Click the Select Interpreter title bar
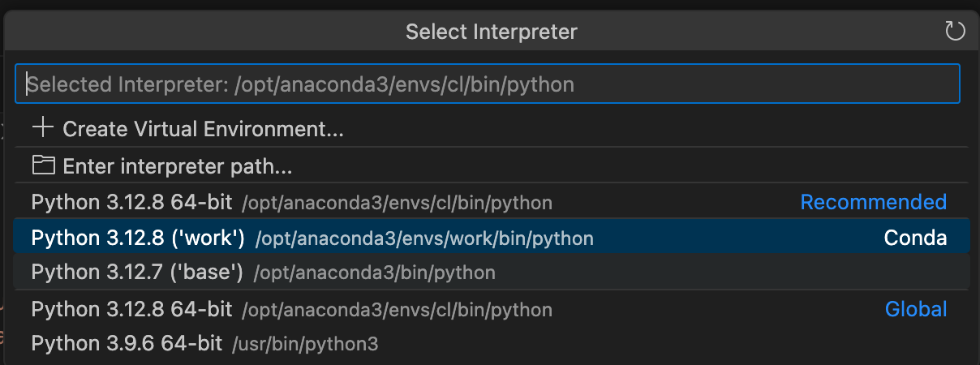This screenshot has width=980, height=365. click(x=491, y=32)
